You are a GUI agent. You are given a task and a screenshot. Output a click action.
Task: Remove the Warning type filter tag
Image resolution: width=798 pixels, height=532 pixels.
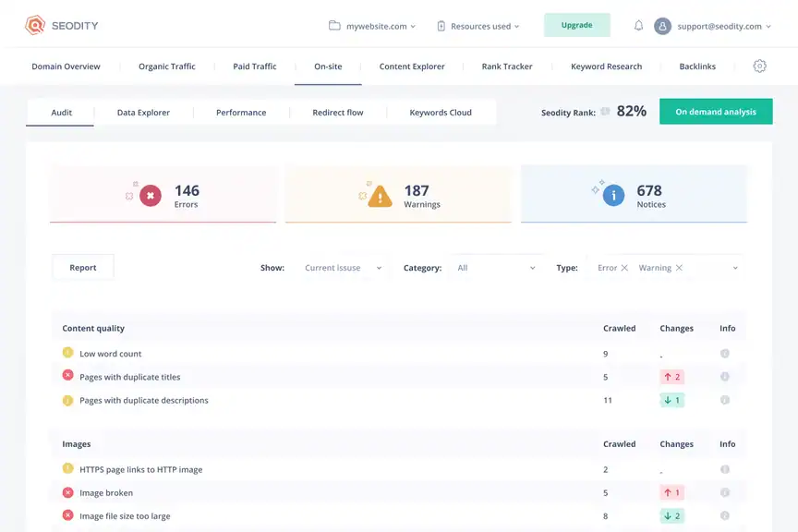click(x=679, y=268)
